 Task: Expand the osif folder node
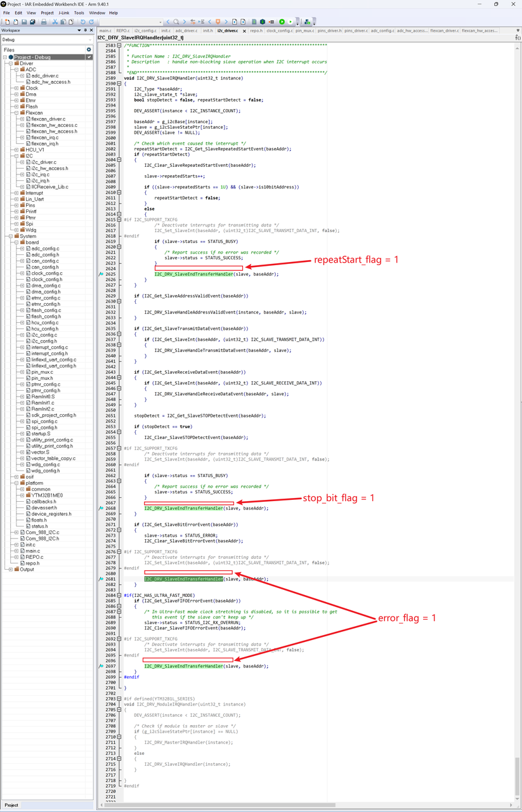16,476
